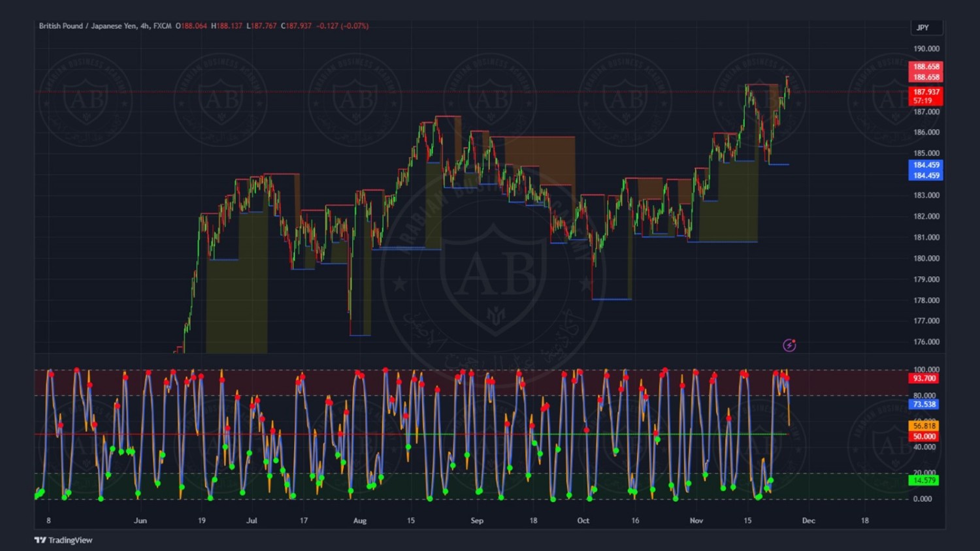Click the Oct label on time axis
980x551 pixels.
[583, 521]
